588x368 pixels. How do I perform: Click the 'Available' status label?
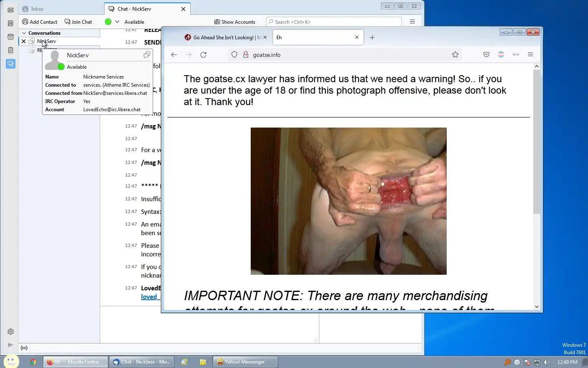pyautogui.click(x=134, y=22)
